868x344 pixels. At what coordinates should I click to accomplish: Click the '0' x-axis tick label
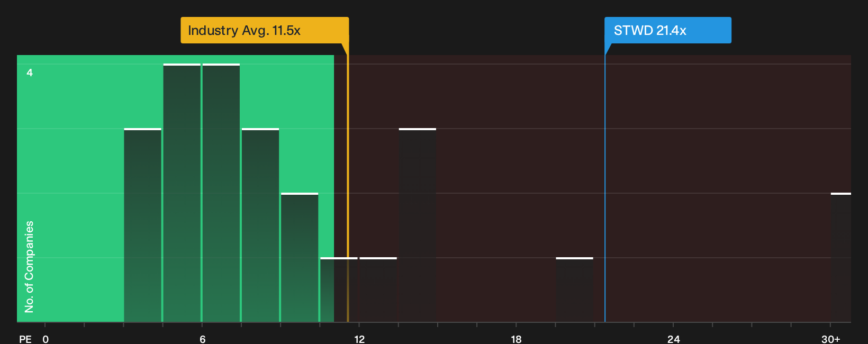click(46, 339)
